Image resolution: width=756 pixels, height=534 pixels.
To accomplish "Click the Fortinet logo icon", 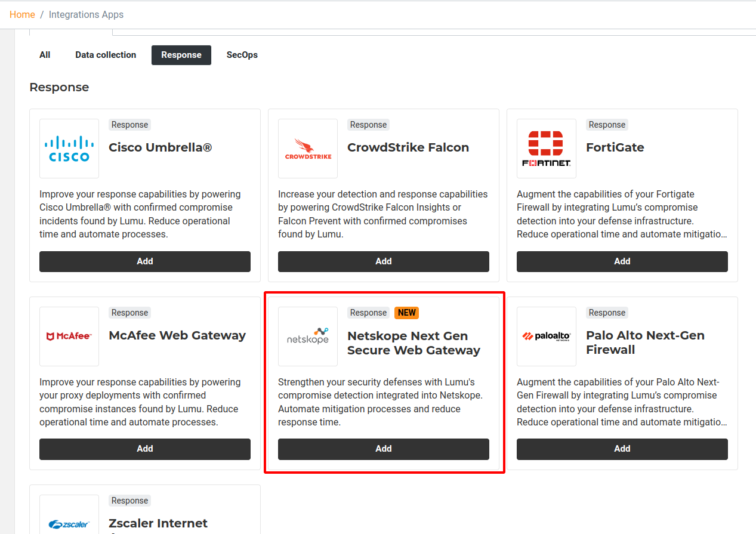I will pyautogui.click(x=547, y=149).
